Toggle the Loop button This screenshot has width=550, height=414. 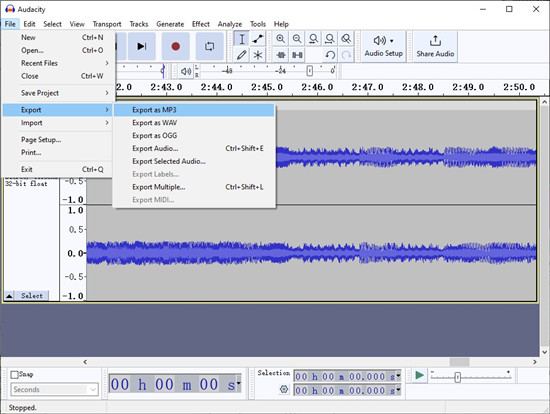click(209, 46)
